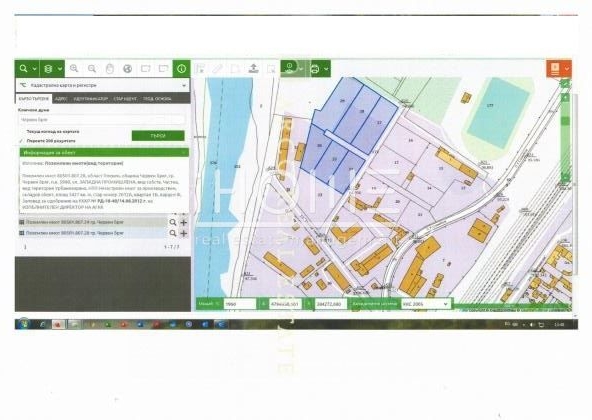Toggle green checkmark at top of zoom bar
Image resolution: width=592 pixels, height=420 pixels.
(565, 84)
